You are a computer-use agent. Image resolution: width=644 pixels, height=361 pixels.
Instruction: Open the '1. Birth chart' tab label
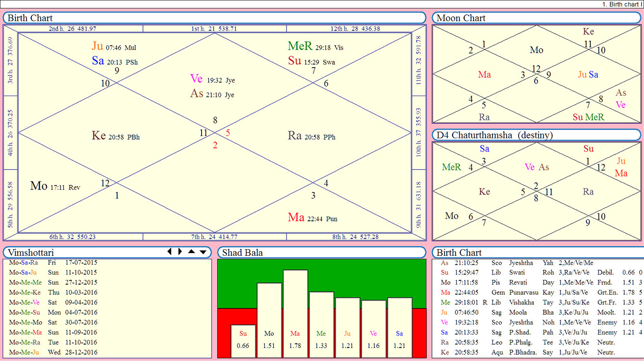(620, 4)
